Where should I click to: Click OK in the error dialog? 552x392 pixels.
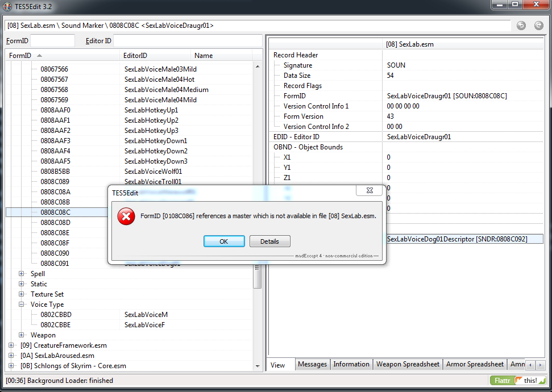point(224,241)
